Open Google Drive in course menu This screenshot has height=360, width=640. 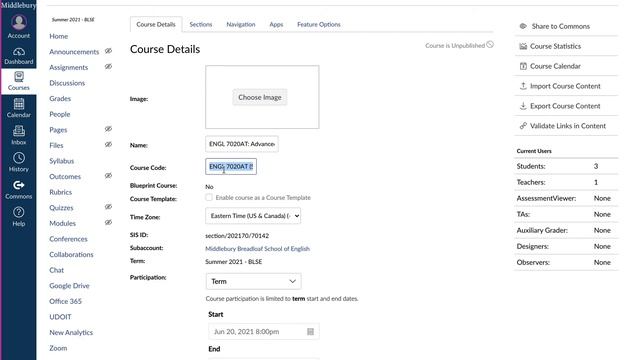point(69,286)
